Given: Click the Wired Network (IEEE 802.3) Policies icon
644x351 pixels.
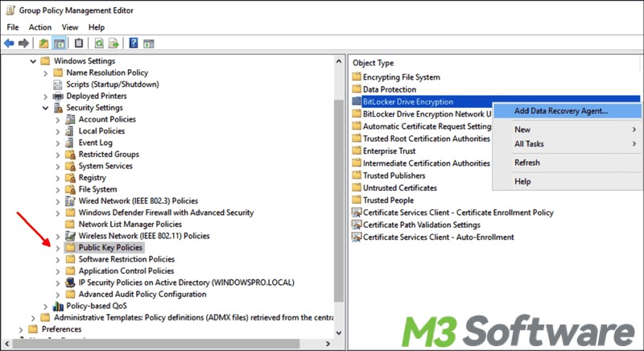Looking at the screenshot, I should click(x=71, y=201).
